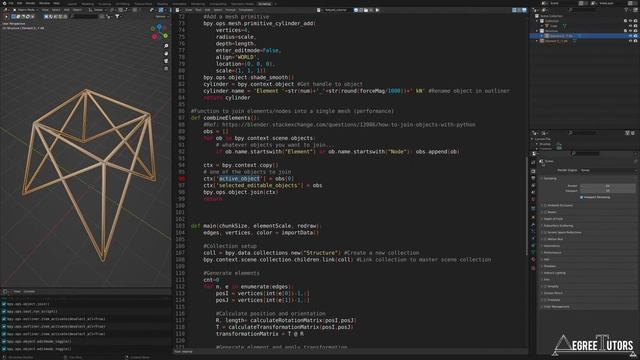
Task: Click the viewport pan hand icon
Action: 166,53
